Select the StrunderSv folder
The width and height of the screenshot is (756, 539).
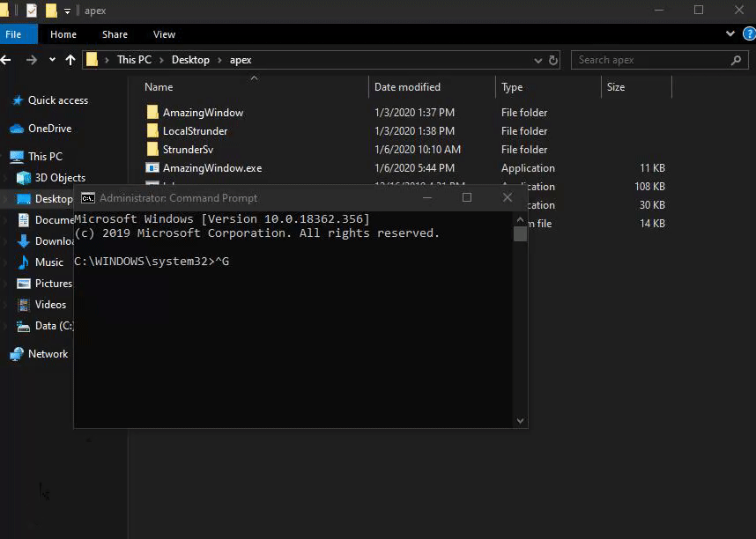pos(188,150)
